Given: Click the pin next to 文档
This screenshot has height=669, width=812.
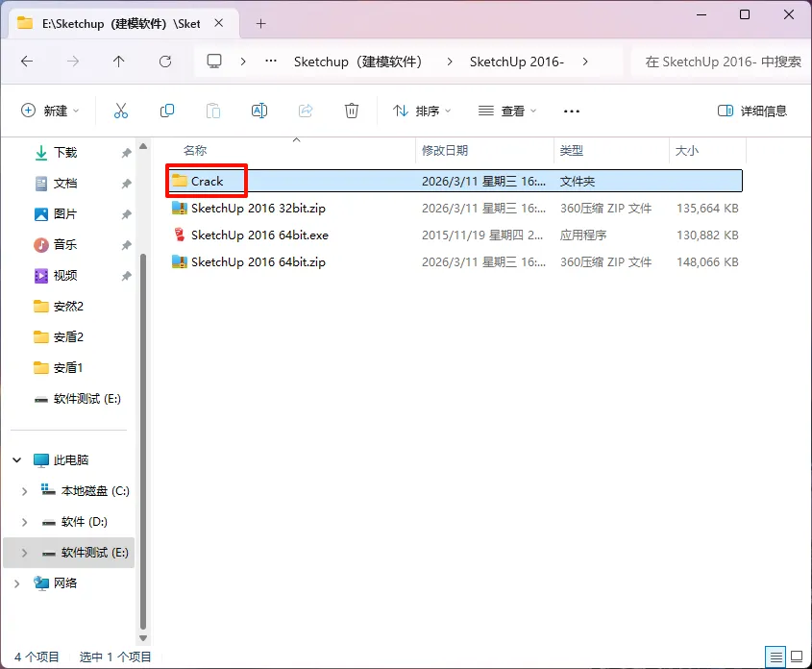Looking at the screenshot, I should coord(126,184).
